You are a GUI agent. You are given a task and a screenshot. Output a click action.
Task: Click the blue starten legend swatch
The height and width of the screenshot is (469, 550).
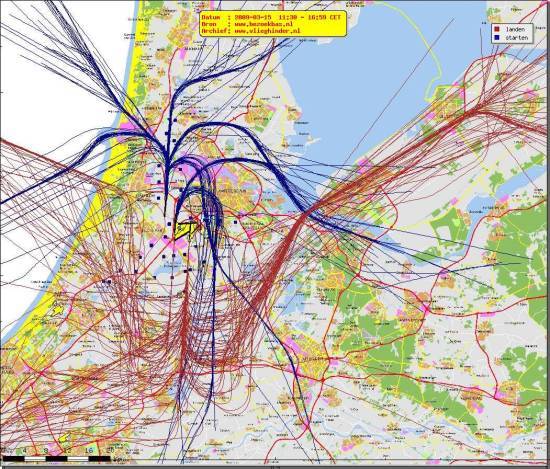497,38
